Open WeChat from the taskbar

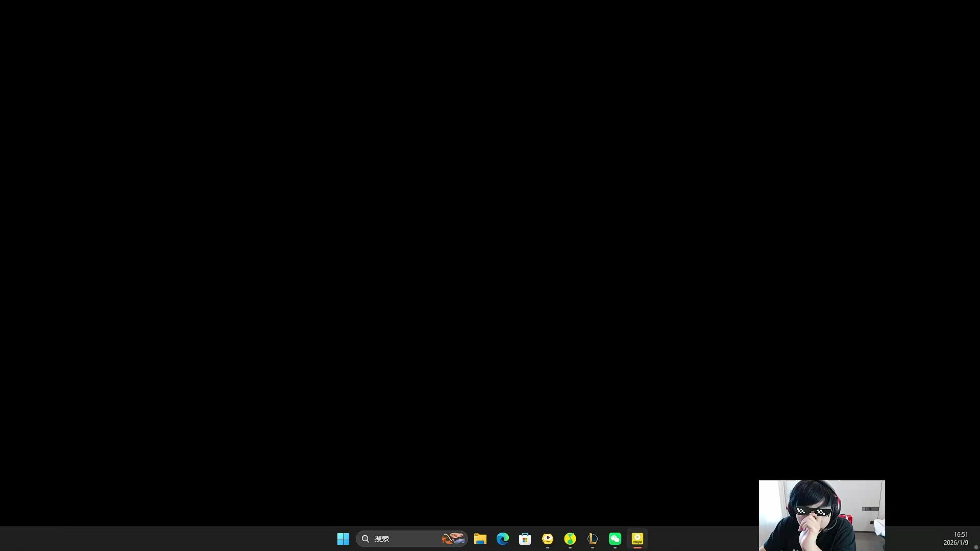(x=615, y=539)
